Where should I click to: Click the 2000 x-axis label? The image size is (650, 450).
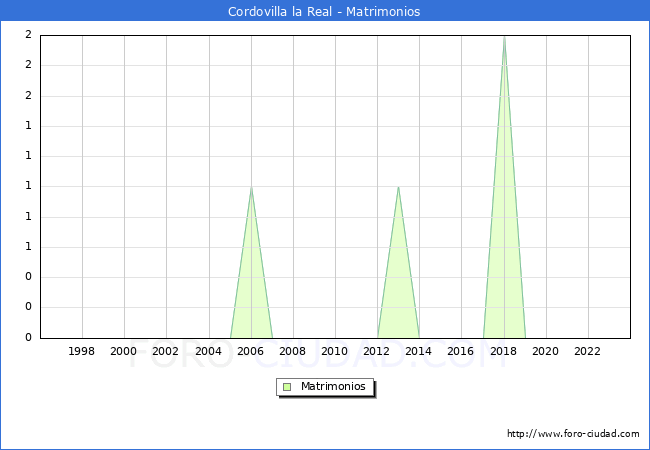point(124,351)
